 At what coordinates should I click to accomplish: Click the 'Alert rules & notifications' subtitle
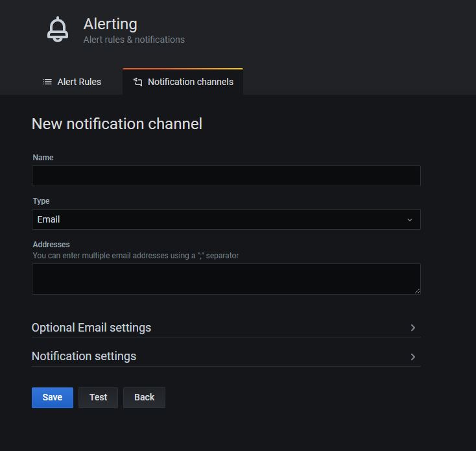point(134,40)
